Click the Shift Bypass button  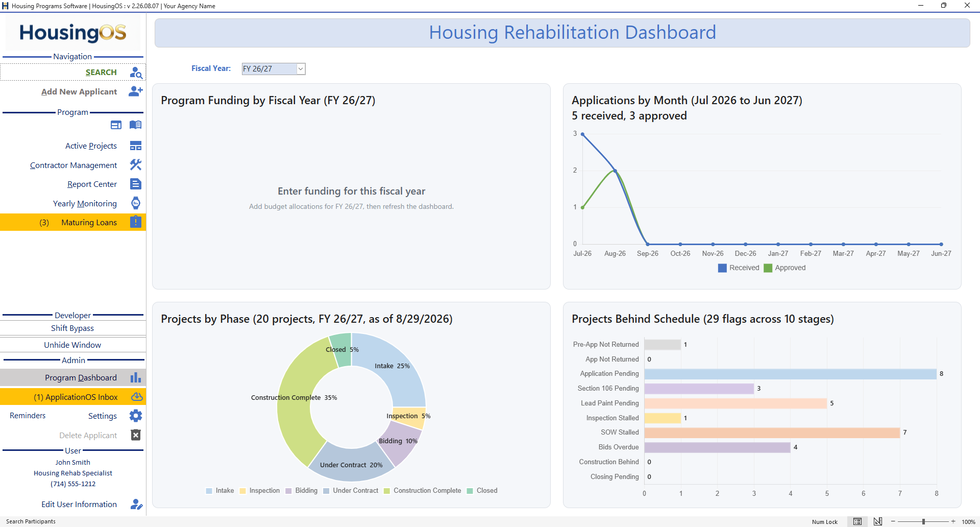tap(73, 328)
